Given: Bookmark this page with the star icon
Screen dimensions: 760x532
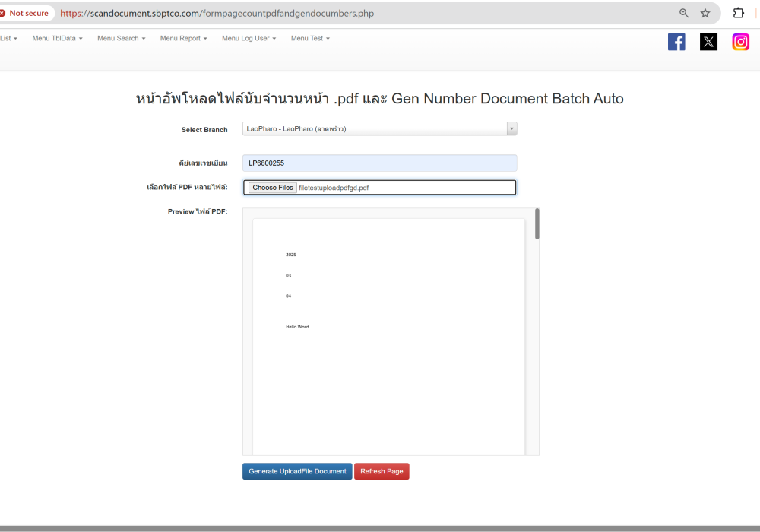Looking at the screenshot, I should pyautogui.click(x=705, y=13).
